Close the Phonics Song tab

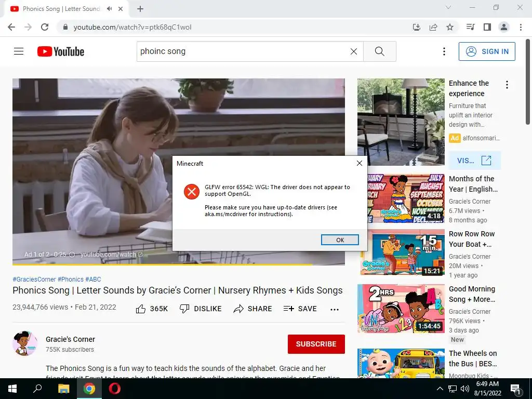click(121, 9)
